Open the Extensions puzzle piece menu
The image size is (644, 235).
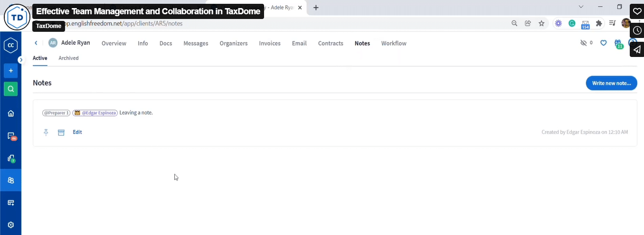599,23
